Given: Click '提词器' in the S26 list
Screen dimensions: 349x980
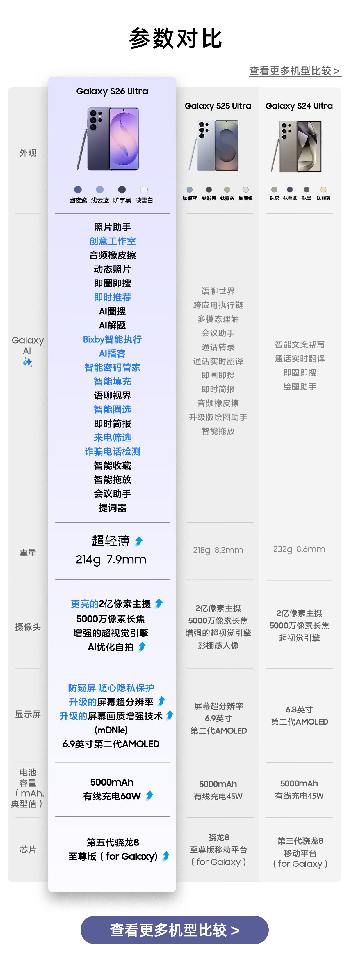Looking at the screenshot, I should 113,507.
